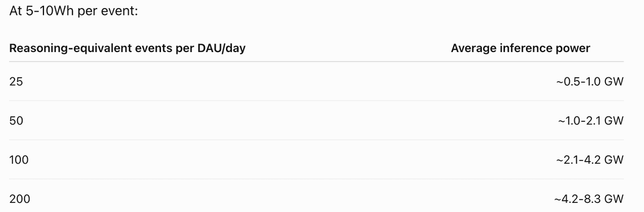The width and height of the screenshot is (644, 212).
Task: Click the divider between rows 100 and 200
Action: (x=317, y=179)
